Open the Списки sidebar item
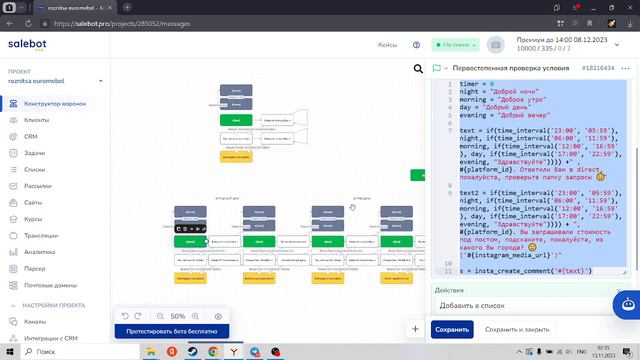This screenshot has width=640, height=360. [34, 169]
